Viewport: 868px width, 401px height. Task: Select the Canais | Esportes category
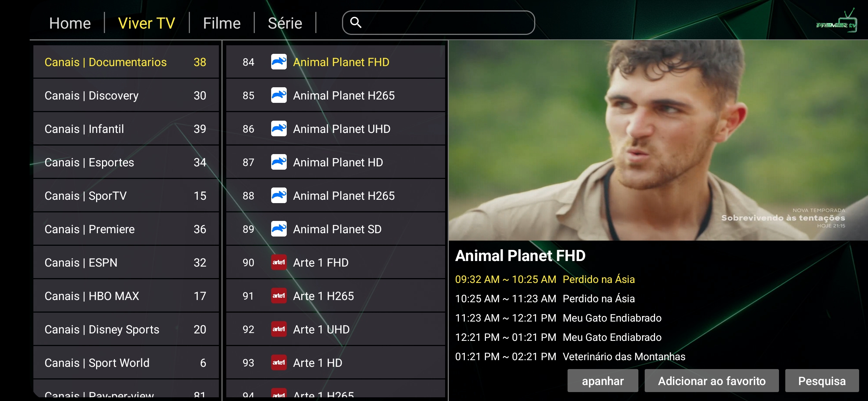coord(126,162)
